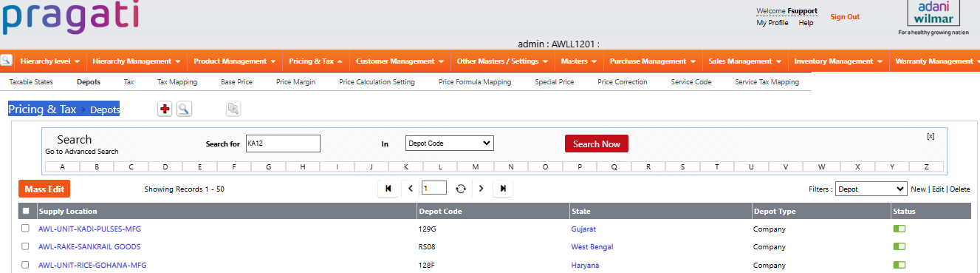Add a new depot with red plus icon
The width and height of the screenshot is (980, 273).
[165, 109]
